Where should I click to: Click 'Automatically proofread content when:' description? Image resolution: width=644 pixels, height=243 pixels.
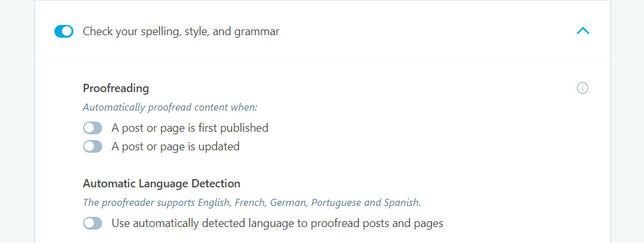pyautogui.click(x=170, y=107)
